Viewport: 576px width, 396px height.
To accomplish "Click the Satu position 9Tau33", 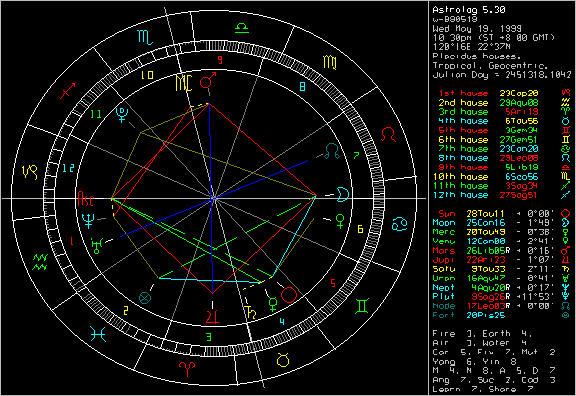I will [x=489, y=269].
